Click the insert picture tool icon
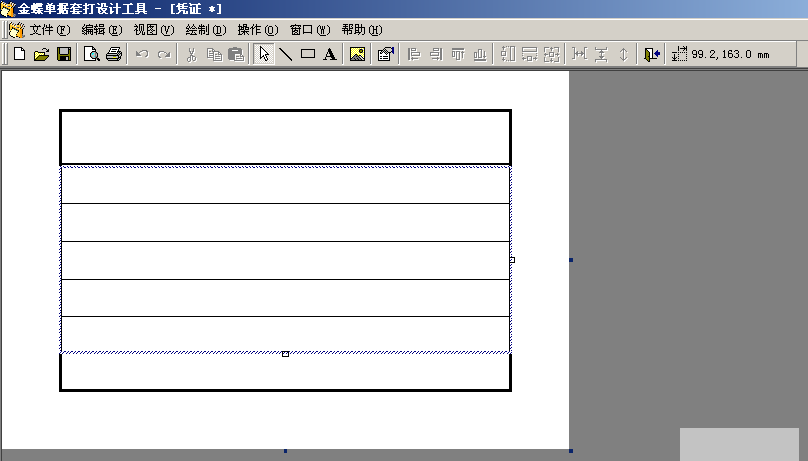This screenshot has height=461, width=808. 357,55
